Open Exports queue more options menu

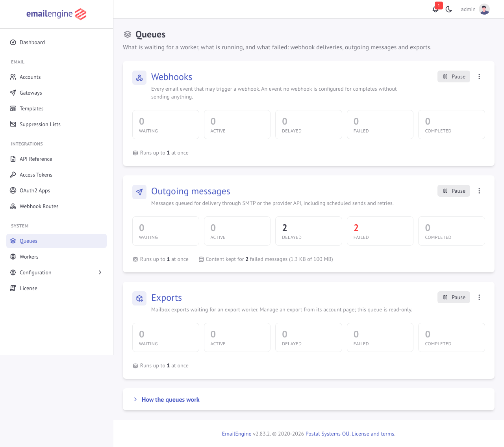click(479, 297)
